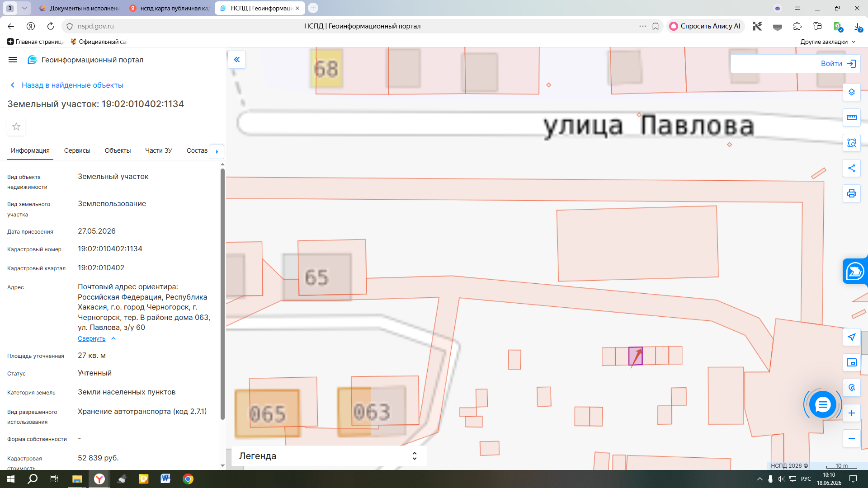Open Word from the taskbar
This screenshot has width=868, height=488.
coord(165,479)
